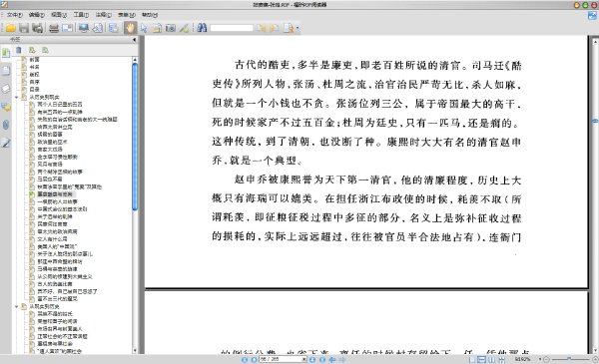Screen dimensions: 599x364
Task: Click the Open file folder icon
Action: 11,28
